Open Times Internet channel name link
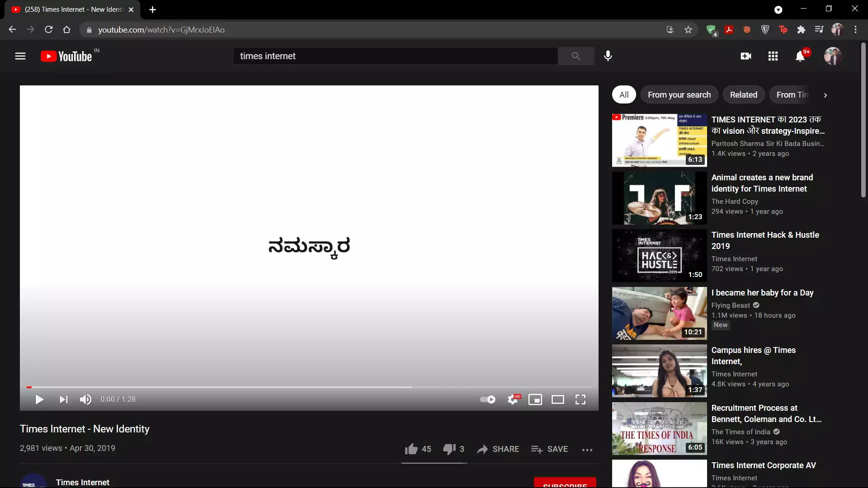Image resolution: width=868 pixels, height=488 pixels. [x=83, y=483]
